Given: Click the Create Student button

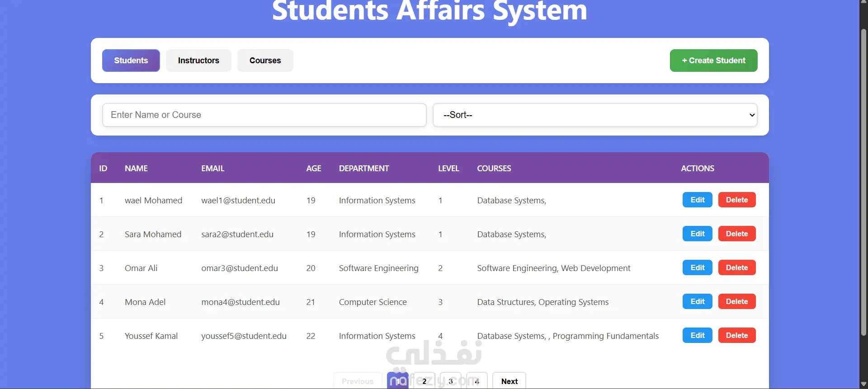Looking at the screenshot, I should tap(713, 61).
